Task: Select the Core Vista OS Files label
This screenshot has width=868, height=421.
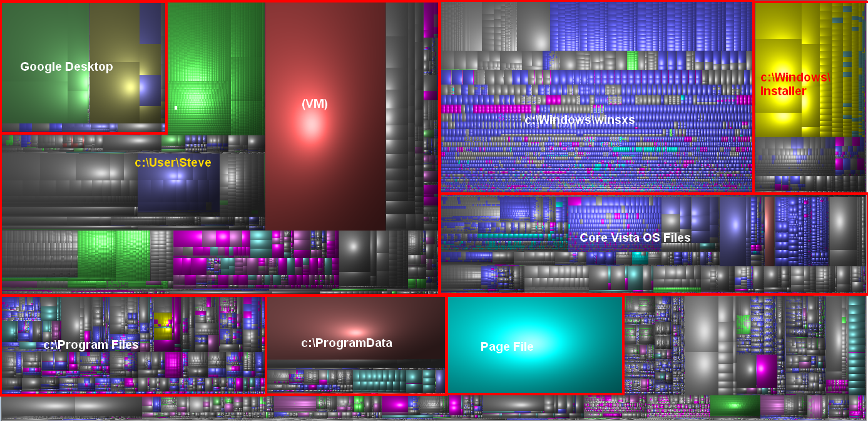Action: [635, 237]
